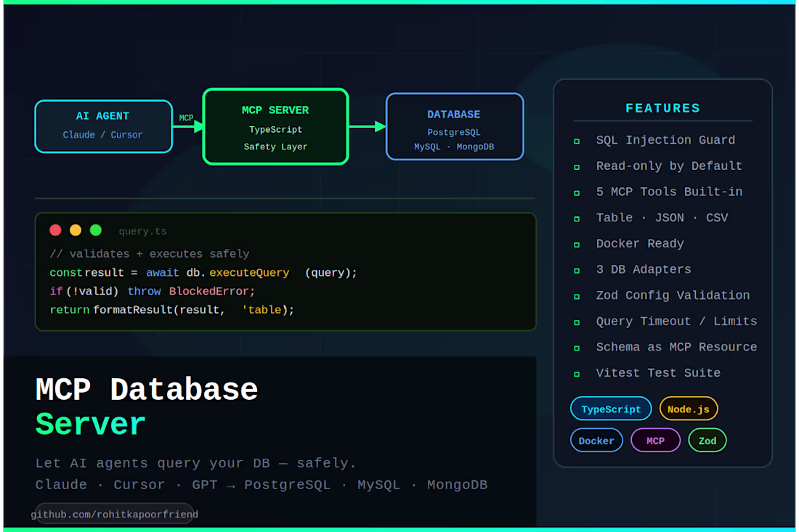Select the MCP SERVER box
This screenshot has width=799, height=532.
click(276, 127)
